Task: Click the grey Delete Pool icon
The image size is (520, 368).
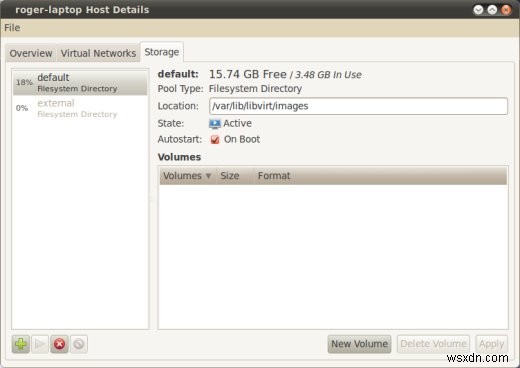Action: click(79, 344)
